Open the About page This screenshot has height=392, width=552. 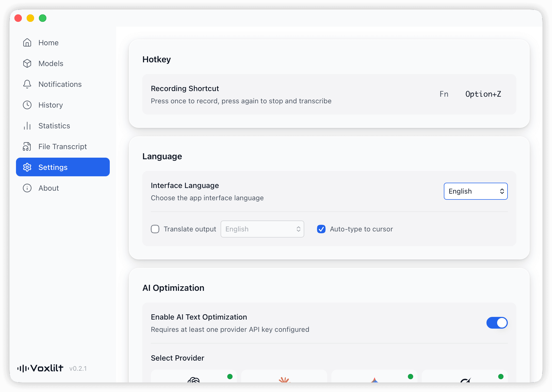click(63, 188)
